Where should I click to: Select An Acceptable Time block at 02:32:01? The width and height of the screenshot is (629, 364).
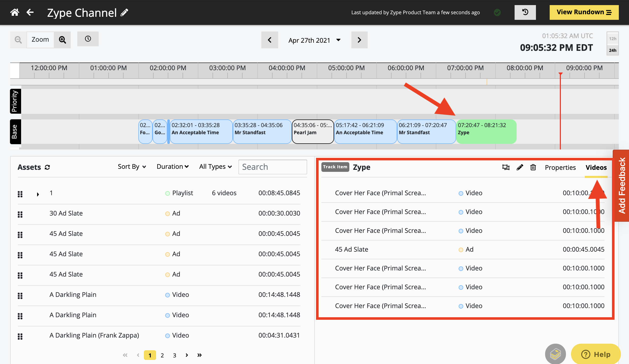click(x=201, y=132)
